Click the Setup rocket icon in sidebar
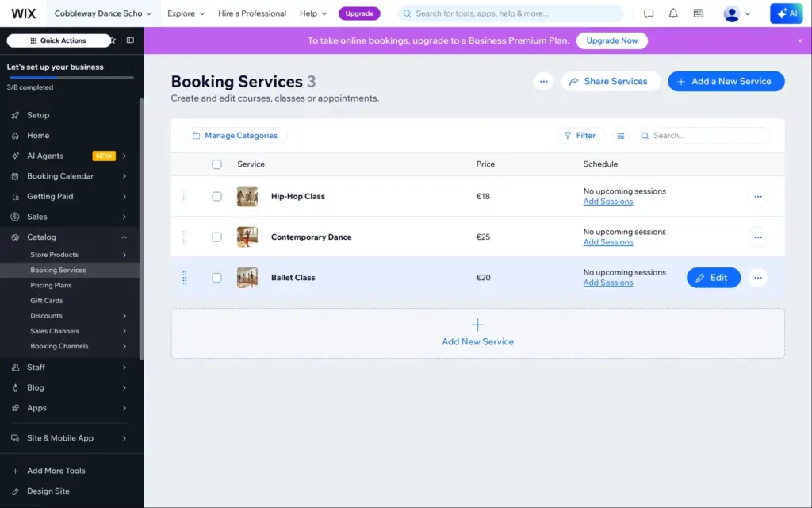Image resolution: width=812 pixels, height=508 pixels. pos(15,115)
